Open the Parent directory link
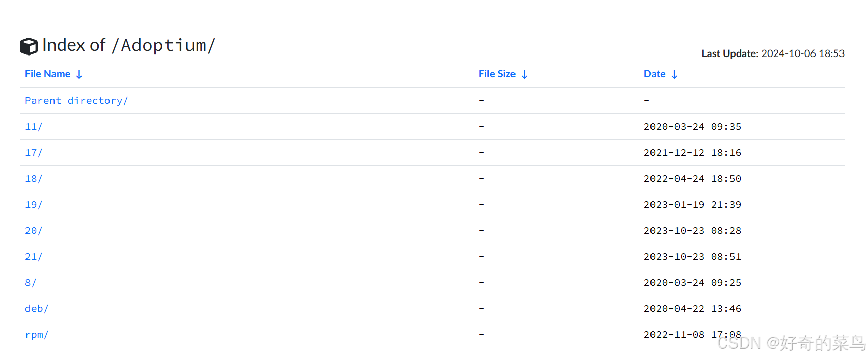The width and height of the screenshot is (868, 358). point(76,101)
